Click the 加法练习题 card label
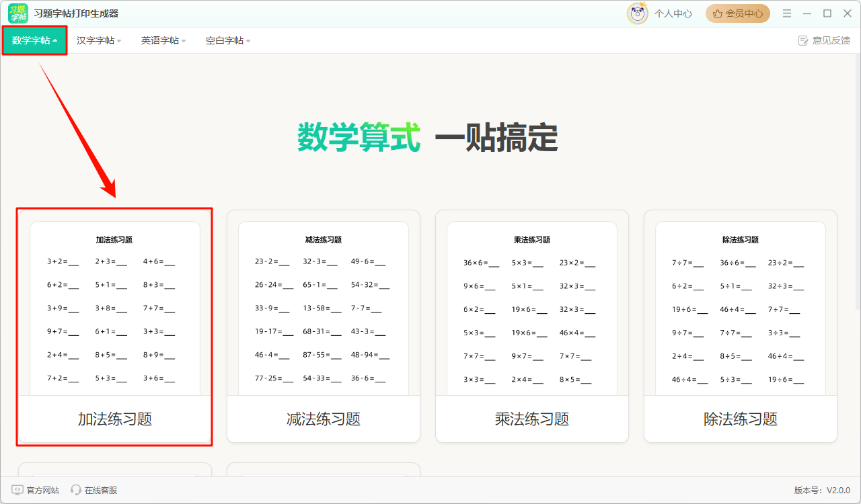Viewport: 861px width, 504px height. click(115, 419)
